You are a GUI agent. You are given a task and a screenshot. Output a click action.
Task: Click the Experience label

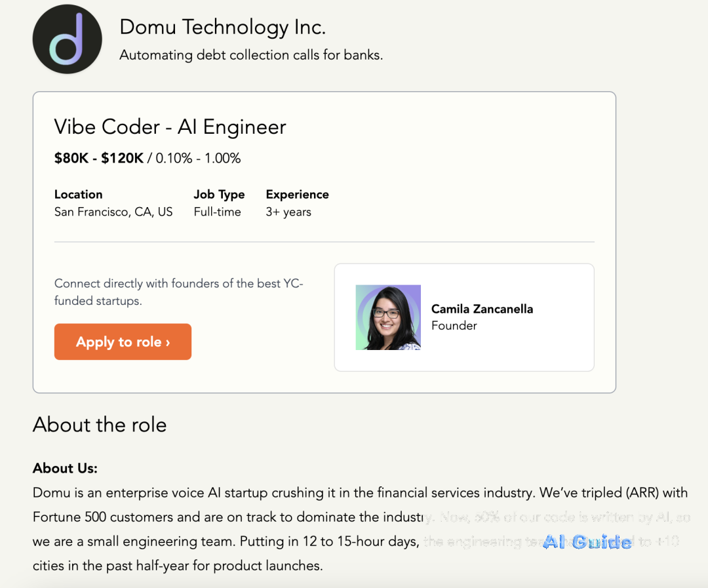(297, 195)
